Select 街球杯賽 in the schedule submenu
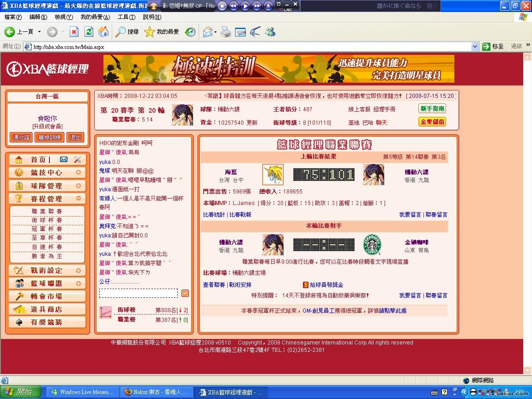The width and height of the screenshot is (532, 399). click(x=47, y=220)
